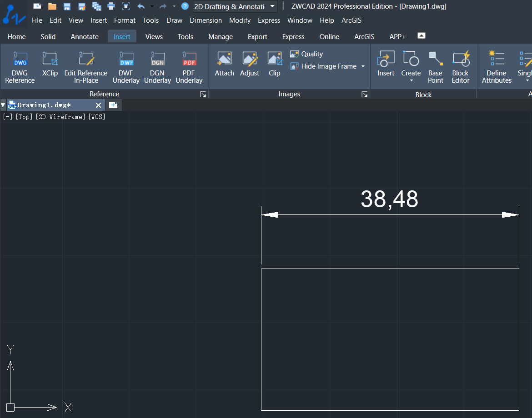Open the Window menu

[x=300, y=20]
